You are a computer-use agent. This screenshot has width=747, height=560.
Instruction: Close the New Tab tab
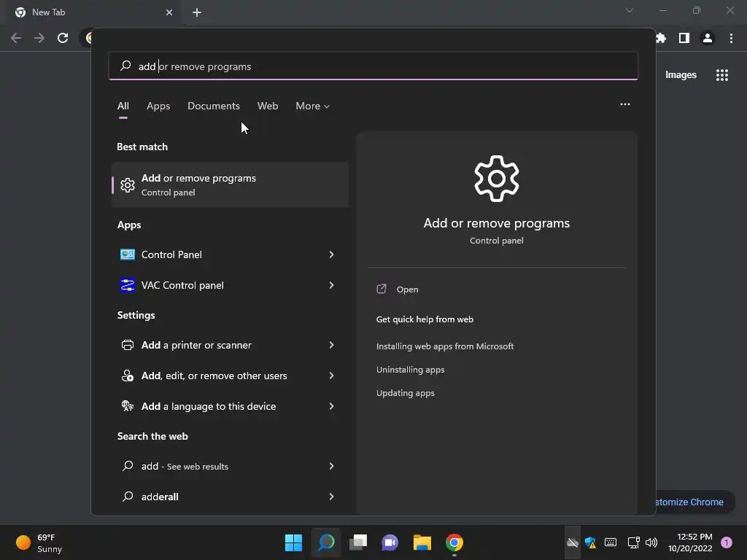(x=169, y=12)
